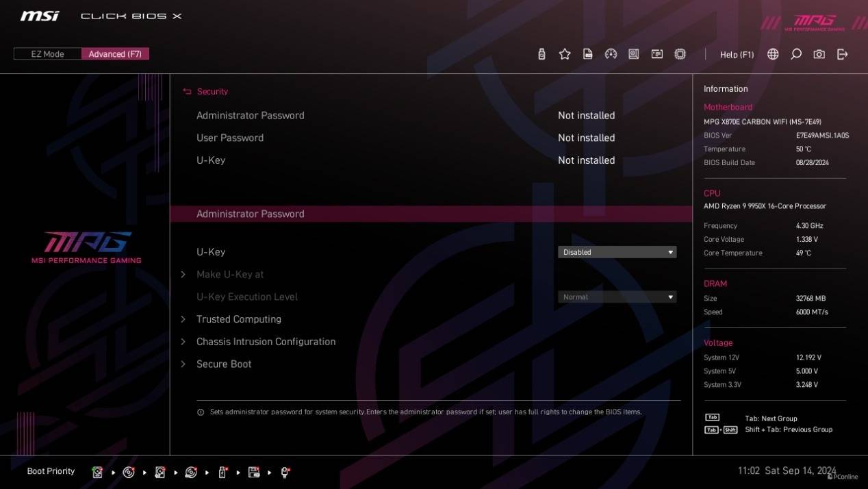
Task: Open the U-Key Disabled dropdown
Action: coord(617,252)
